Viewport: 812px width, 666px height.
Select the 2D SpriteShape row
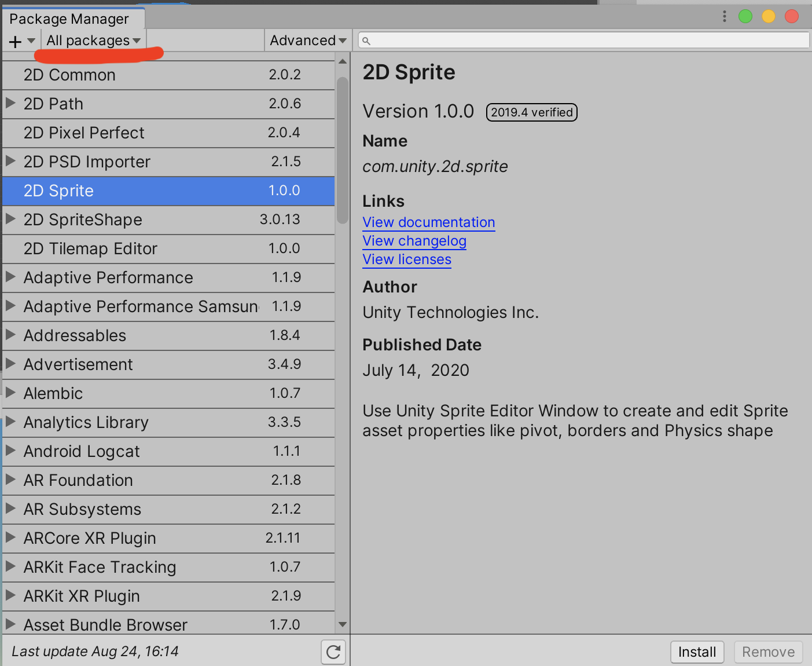[x=168, y=220]
